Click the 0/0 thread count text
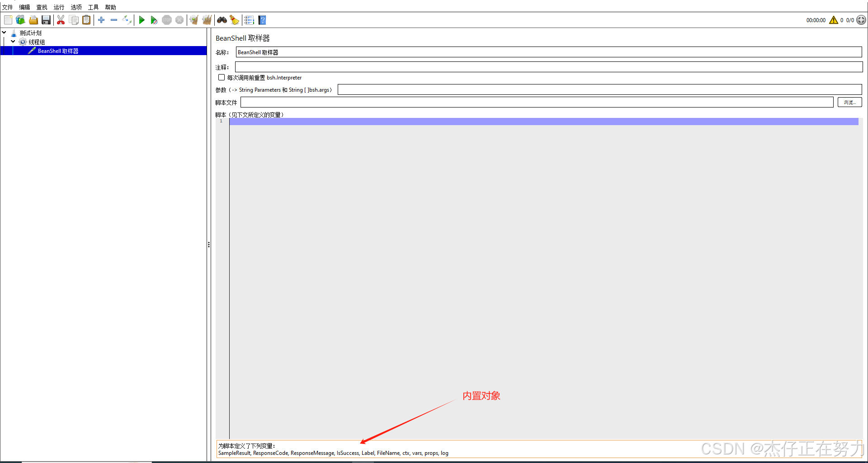The image size is (868, 463). click(x=850, y=20)
